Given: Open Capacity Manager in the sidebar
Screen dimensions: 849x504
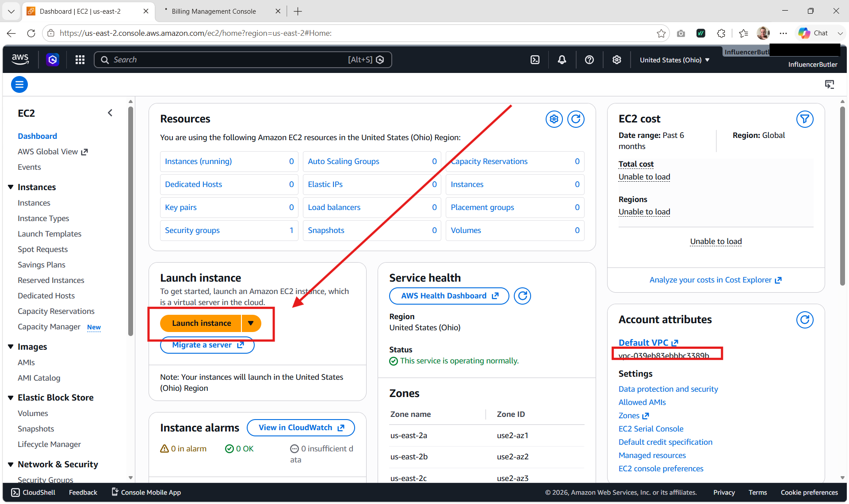Looking at the screenshot, I should pos(49,327).
